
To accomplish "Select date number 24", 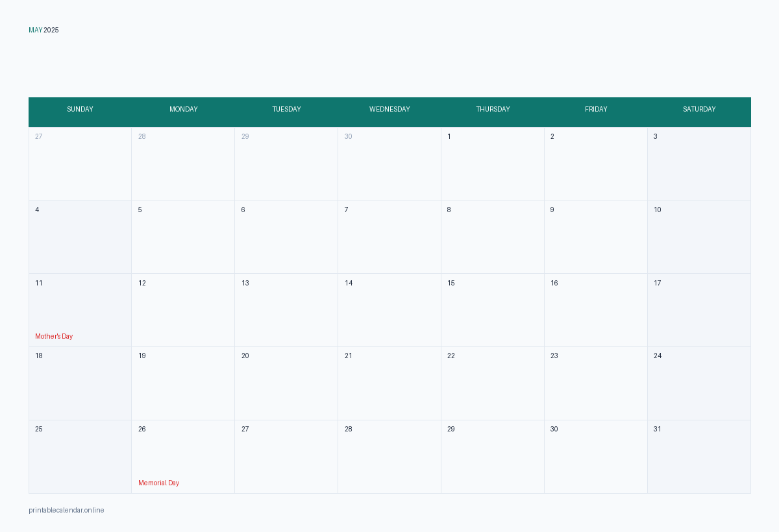I will click(658, 356).
